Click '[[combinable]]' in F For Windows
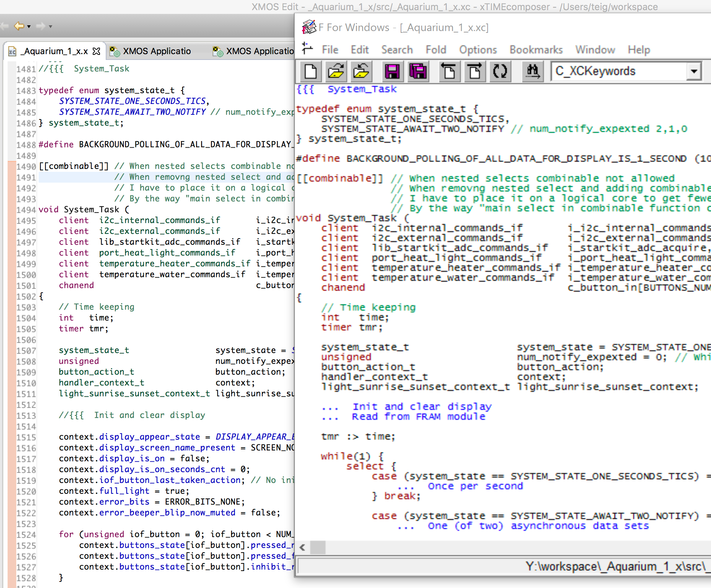Screen dimensions: 711x588 click(x=340, y=178)
